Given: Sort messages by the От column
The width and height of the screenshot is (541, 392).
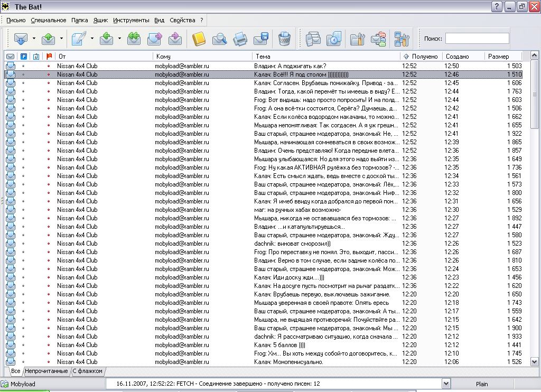Looking at the screenshot, I should click(x=104, y=56).
